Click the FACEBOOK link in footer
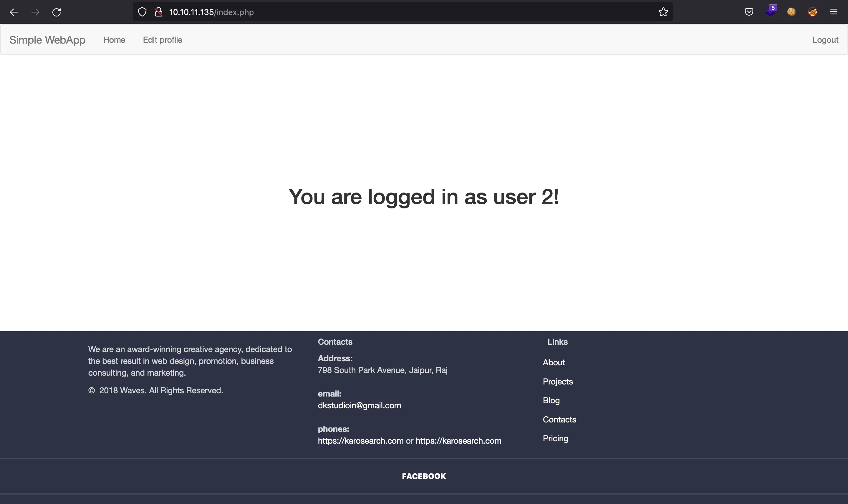The width and height of the screenshot is (848, 504). (x=424, y=476)
